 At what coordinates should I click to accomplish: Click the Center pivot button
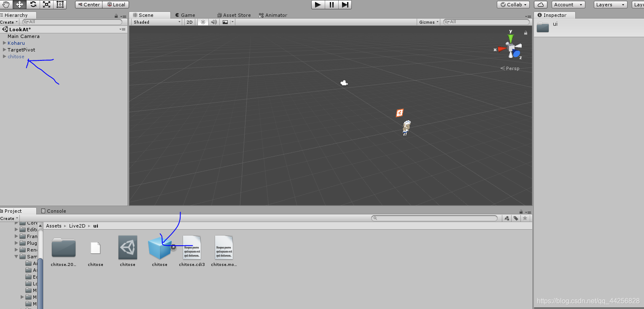pyautogui.click(x=88, y=5)
